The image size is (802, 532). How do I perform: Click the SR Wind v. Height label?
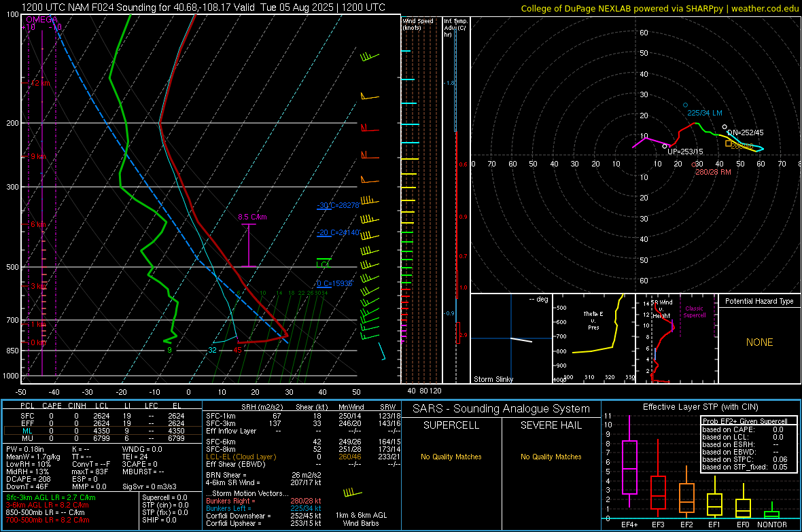pos(661,309)
